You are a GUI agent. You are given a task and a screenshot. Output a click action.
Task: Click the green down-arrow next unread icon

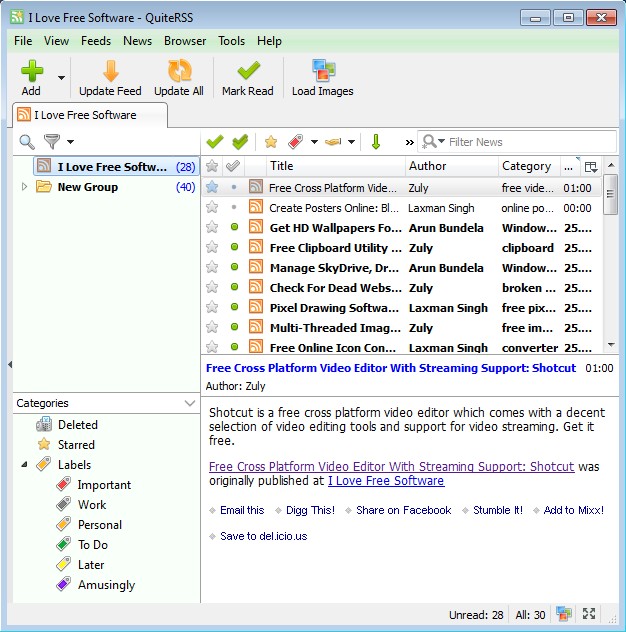coord(376,142)
